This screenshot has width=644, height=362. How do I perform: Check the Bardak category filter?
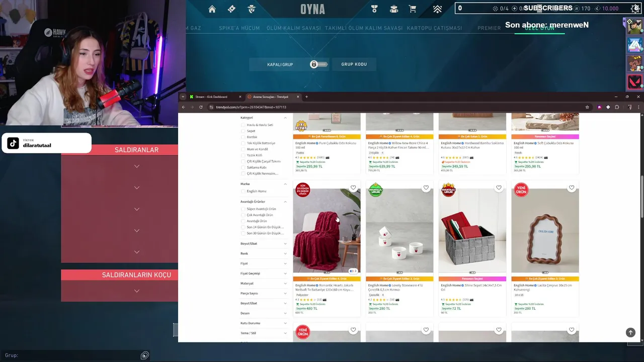(x=243, y=137)
